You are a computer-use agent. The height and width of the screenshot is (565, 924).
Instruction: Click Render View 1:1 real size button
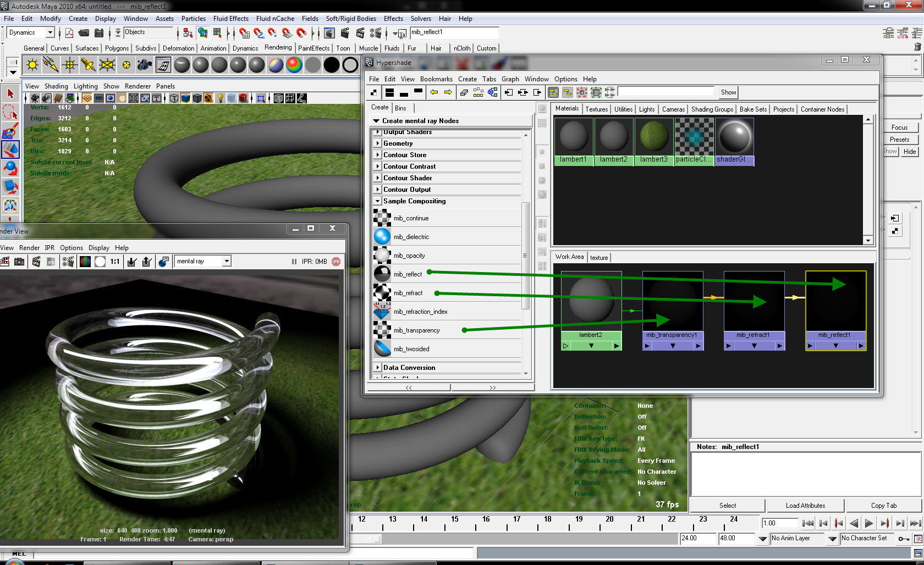115,262
